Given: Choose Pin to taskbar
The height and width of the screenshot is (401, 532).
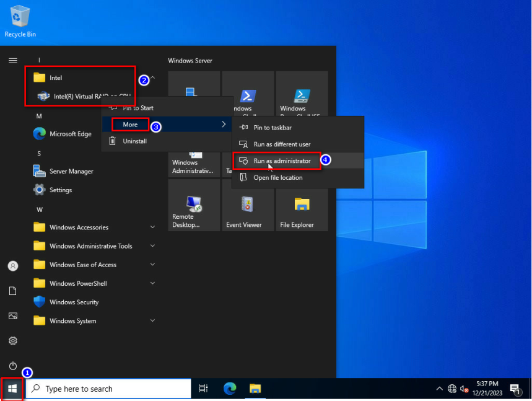Looking at the screenshot, I should point(298,128).
